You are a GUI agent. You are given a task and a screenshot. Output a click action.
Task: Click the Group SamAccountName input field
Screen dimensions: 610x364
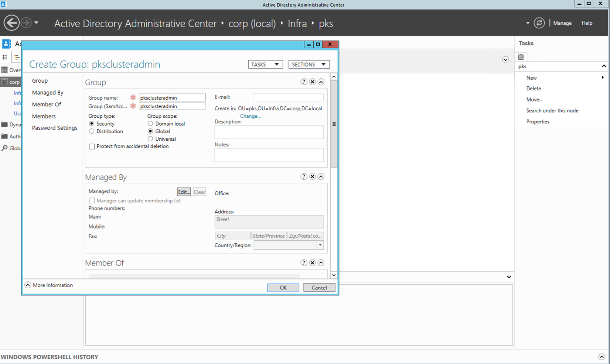[x=172, y=106]
